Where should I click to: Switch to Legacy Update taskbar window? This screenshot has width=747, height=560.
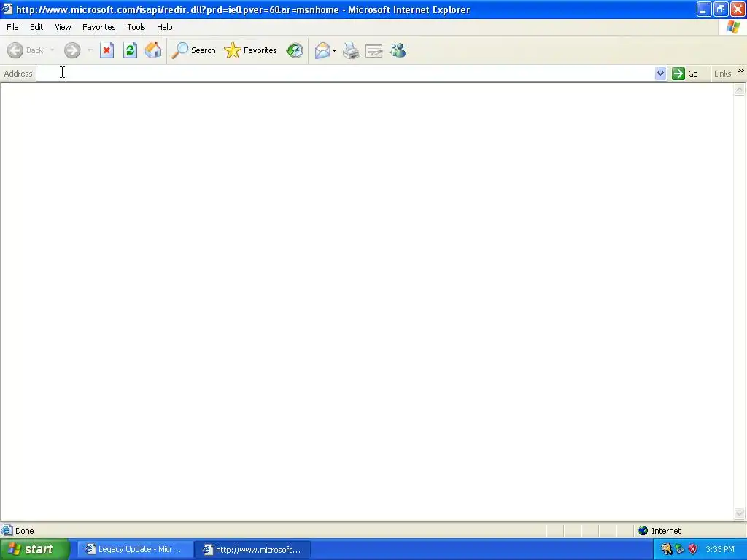click(135, 549)
